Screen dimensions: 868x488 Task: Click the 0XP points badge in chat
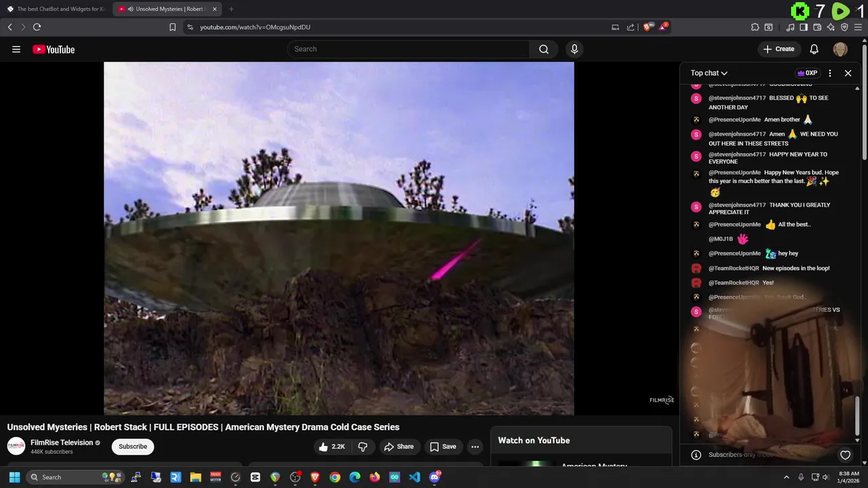pyautogui.click(x=807, y=73)
